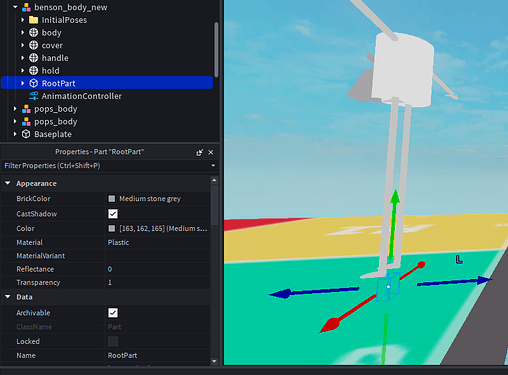Click the benson_body_new model icon
The image size is (508, 375).
point(26,7)
